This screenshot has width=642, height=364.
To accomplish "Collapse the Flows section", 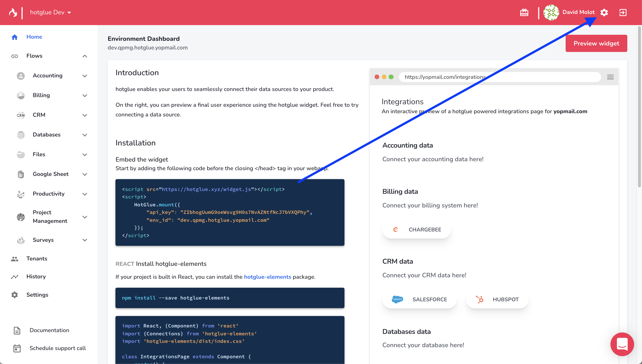I will [85, 56].
